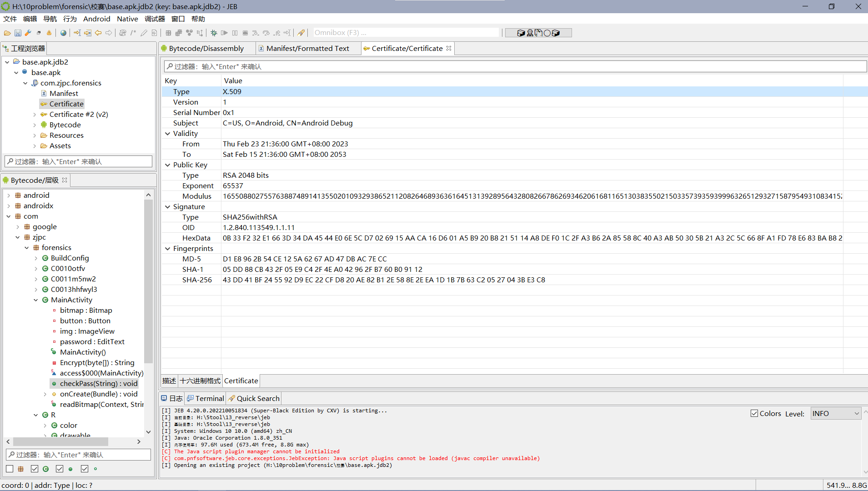Click the debugger stop square icon
The width and height of the screenshot is (868, 491).
point(245,33)
